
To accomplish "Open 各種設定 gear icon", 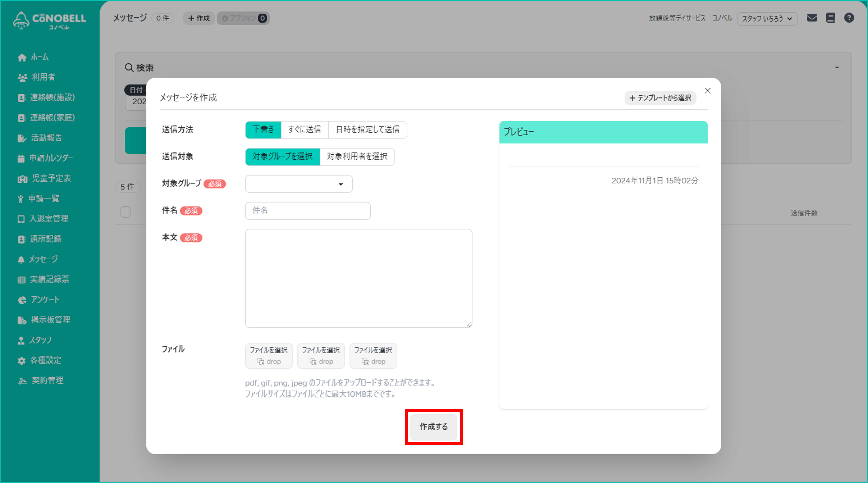I will click(x=22, y=361).
